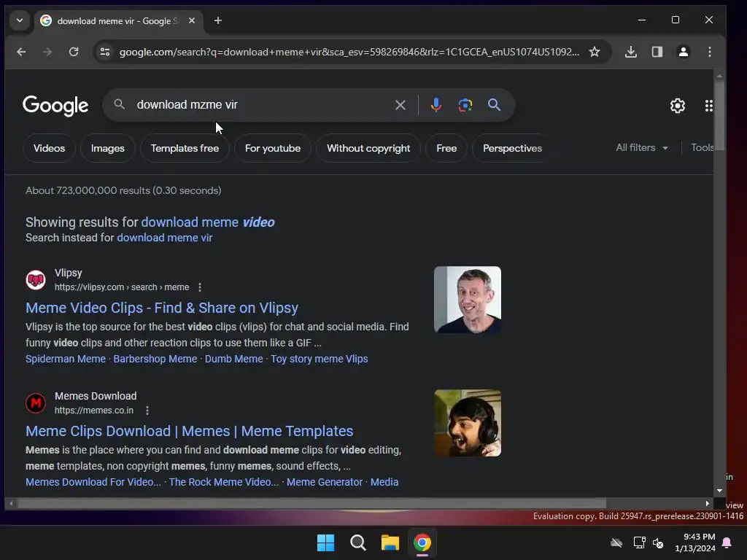Select the 'Free' filter chip
This screenshot has height=560, width=747.
pyautogui.click(x=446, y=148)
